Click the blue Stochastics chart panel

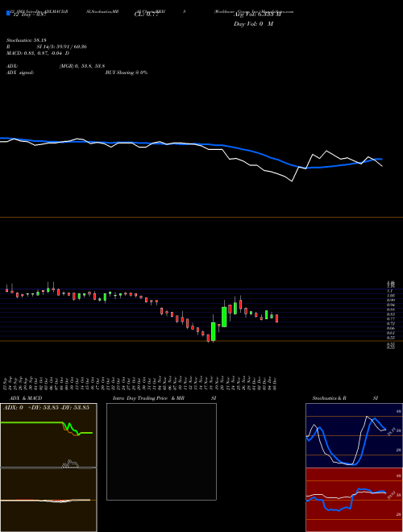point(354,435)
